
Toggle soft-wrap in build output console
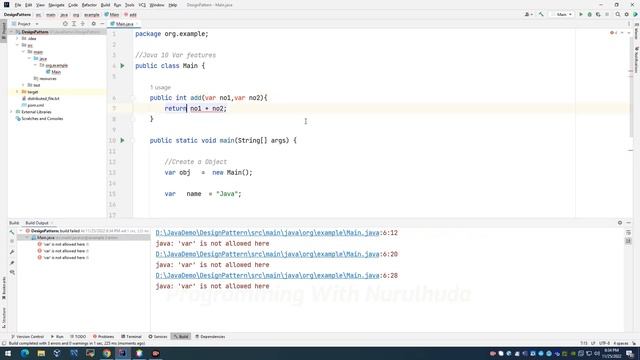click(628, 232)
